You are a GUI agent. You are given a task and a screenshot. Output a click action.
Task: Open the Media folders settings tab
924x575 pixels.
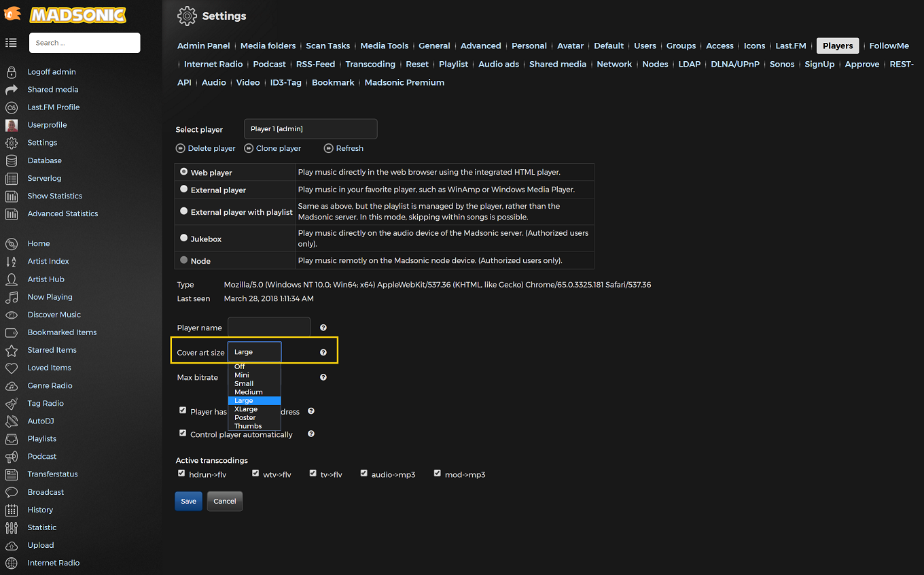[x=268, y=46]
